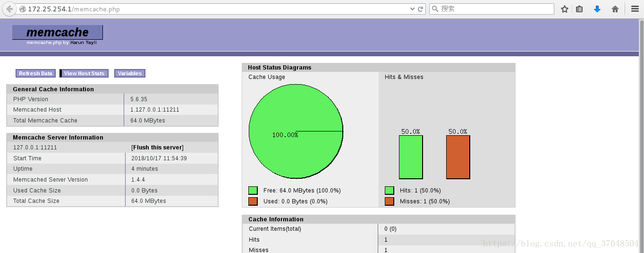The height and width of the screenshot is (253, 644).
Task: Click the green Free color swatch in the legend
Action: [x=253, y=191]
